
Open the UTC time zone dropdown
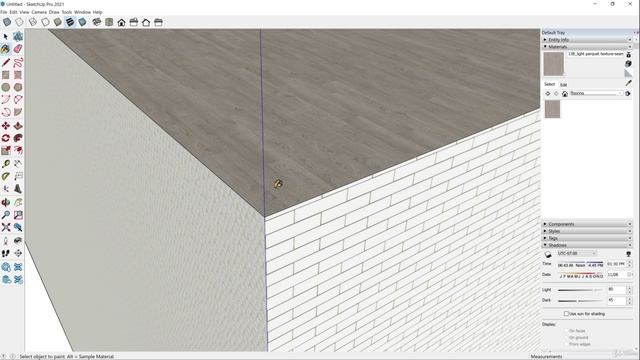(576, 253)
